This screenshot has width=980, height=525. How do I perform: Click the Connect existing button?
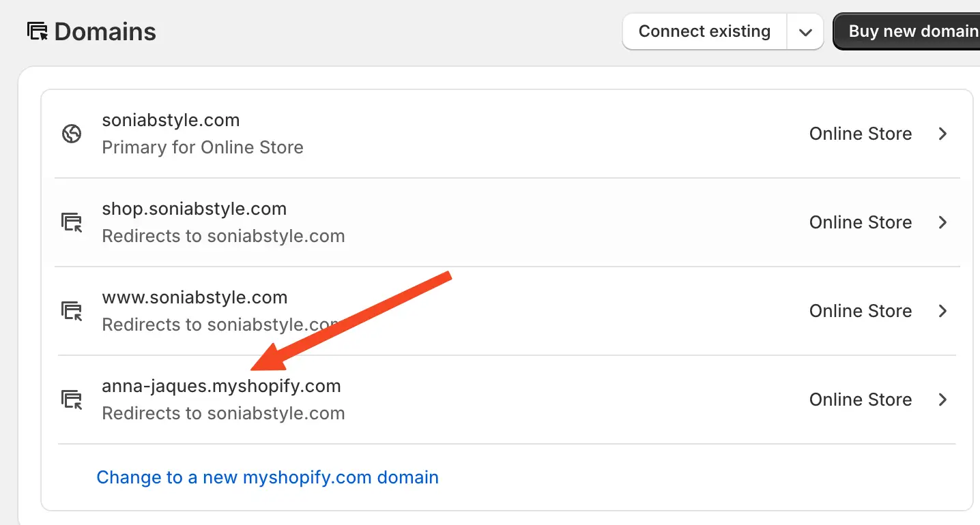point(704,31)
